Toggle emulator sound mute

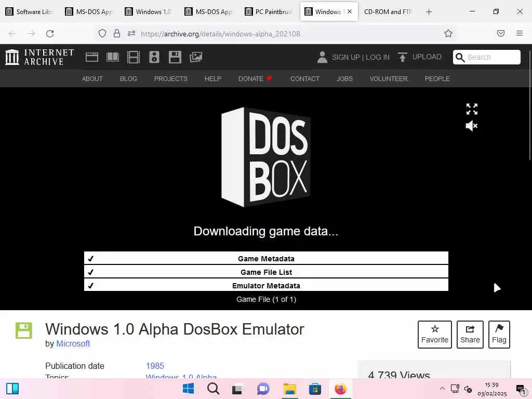472,126
